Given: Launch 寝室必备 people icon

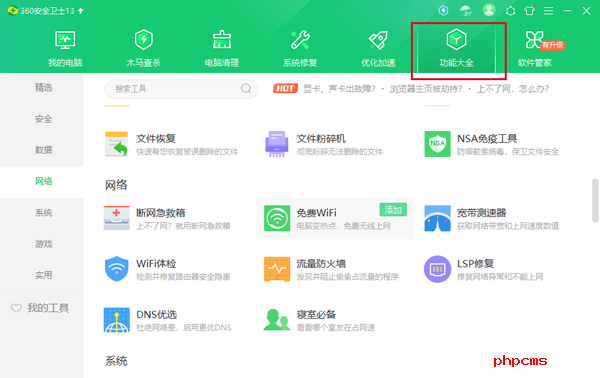Looking at the screenshot, I should 277,319.
